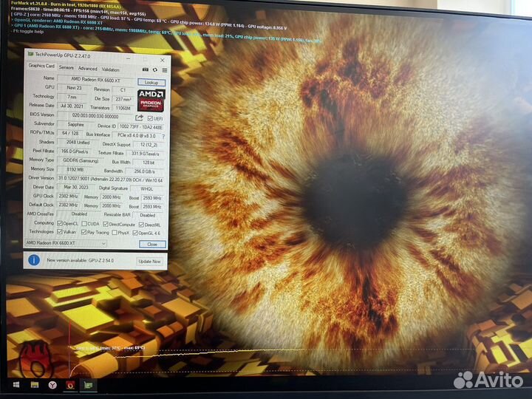The width and height of the screenshot is (532, 399).
Task: Open the GPU-Z hamburger menu
Action: [165, 70]
